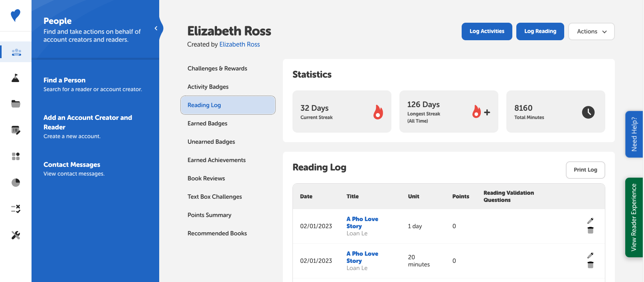Click the blue heart logo icon
This screenshot has width=644, height=282.
[x=16, y=15]
